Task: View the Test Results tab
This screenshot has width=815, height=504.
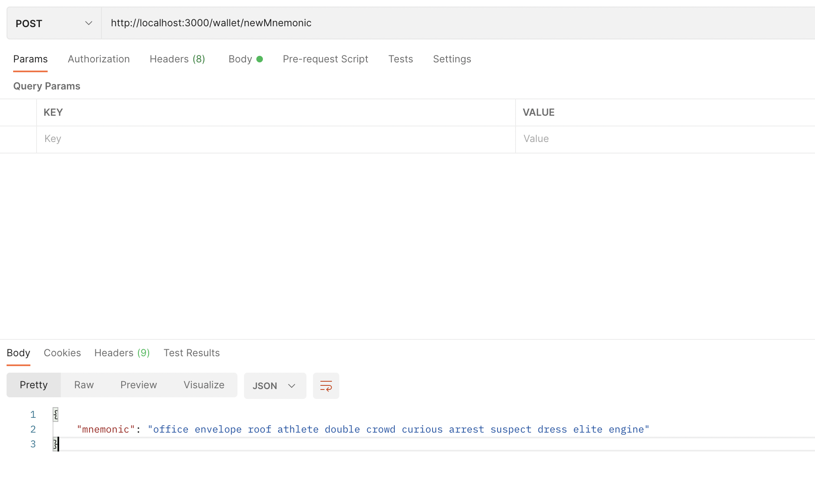Action: (191, 353)
